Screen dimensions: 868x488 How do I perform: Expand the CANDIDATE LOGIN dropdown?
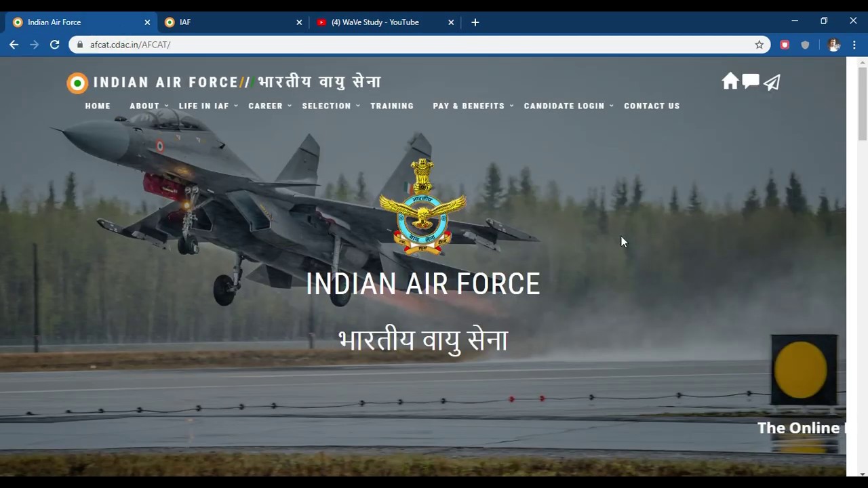(568, 106)
